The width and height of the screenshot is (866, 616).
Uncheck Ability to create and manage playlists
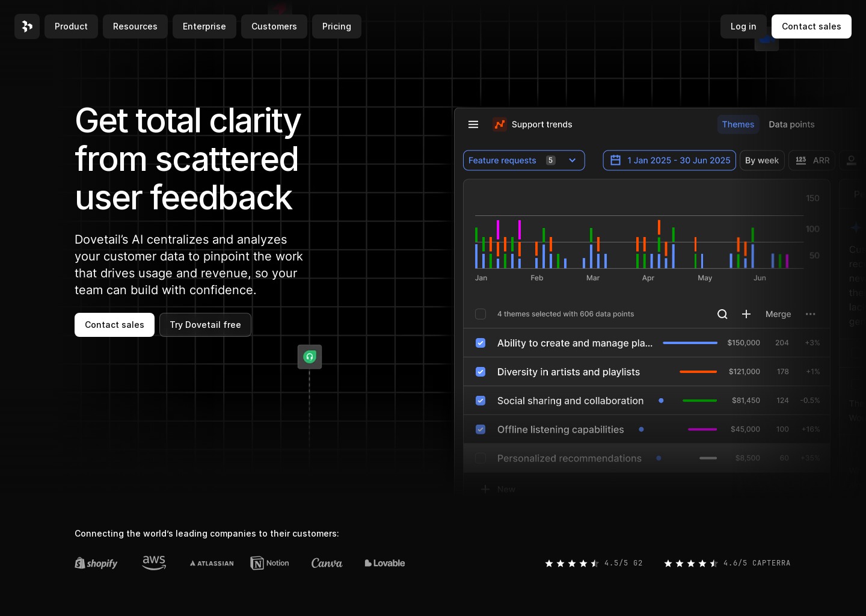pyautogui.click(x=481, y=343)
